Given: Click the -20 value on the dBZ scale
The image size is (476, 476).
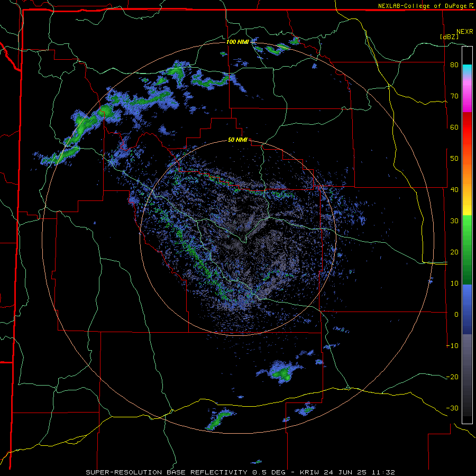Looking at the screenshot, I should (452, 377).
